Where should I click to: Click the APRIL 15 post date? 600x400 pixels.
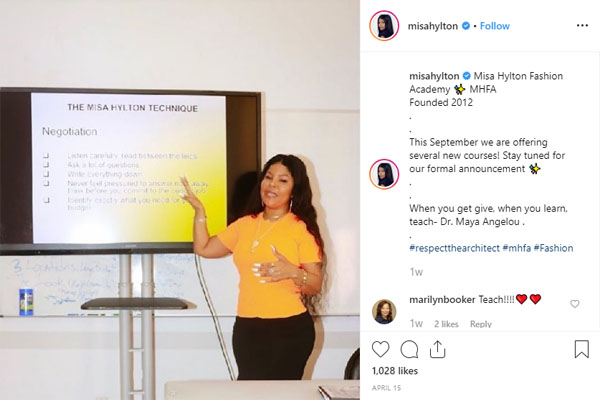pyautogui.click(x=386, y=388)
